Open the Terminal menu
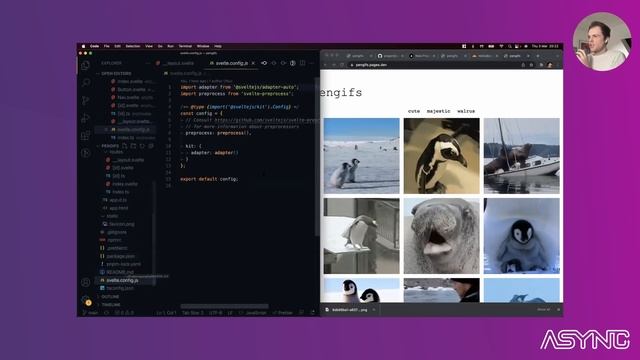 pos(185,46)
